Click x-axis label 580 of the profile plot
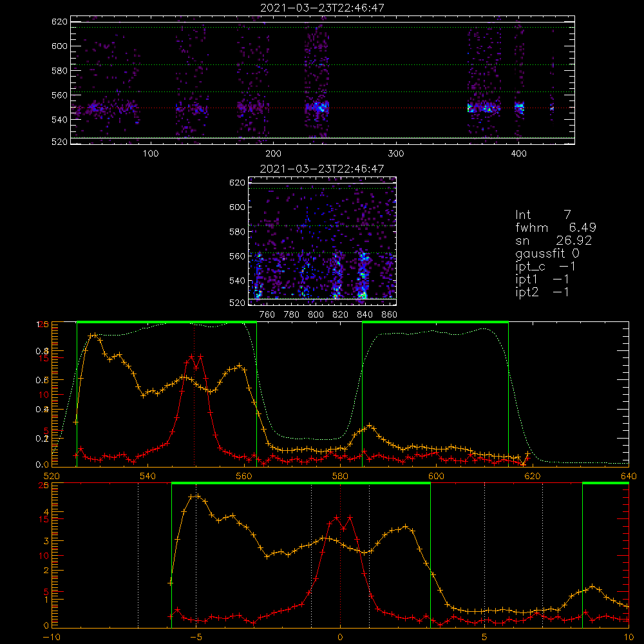The image size is (644, 644). click(x=340, y=477)
